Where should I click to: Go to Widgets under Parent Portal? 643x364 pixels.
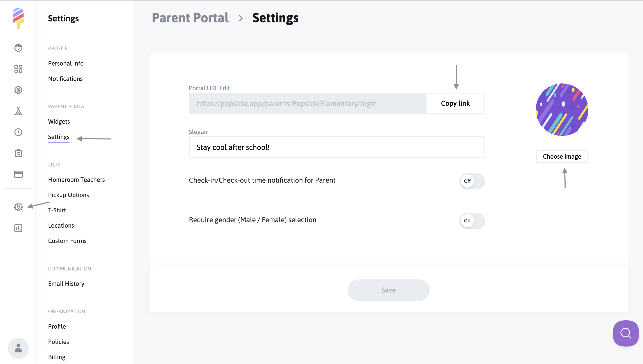click(x=59, y=121)
